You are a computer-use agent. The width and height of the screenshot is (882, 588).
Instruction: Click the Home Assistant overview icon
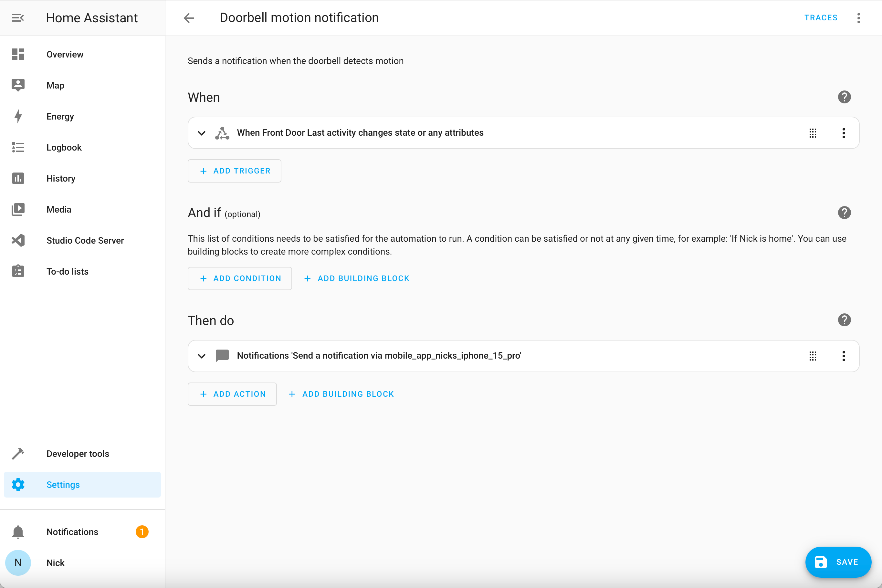(18, 55)
